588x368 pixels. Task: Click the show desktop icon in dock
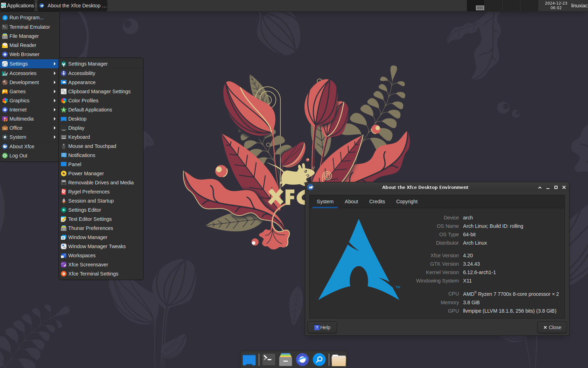(x=249, y=360)
